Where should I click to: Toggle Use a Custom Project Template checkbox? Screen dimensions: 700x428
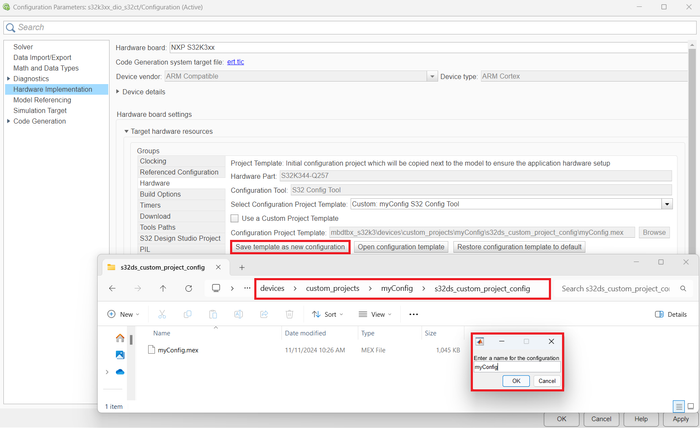(234, 218)
